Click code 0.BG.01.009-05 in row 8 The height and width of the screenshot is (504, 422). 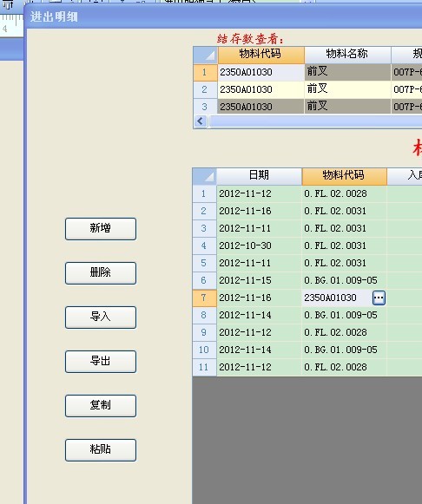344,315
